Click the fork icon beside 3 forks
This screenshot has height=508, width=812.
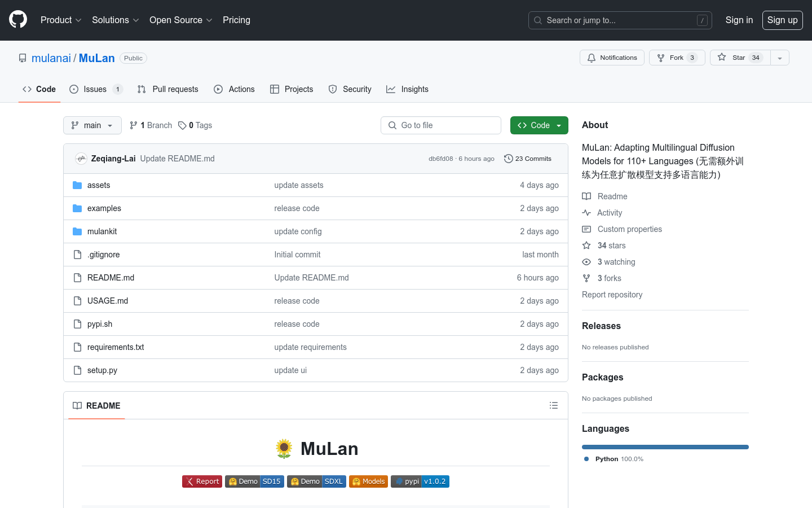[x=586, y=278]
